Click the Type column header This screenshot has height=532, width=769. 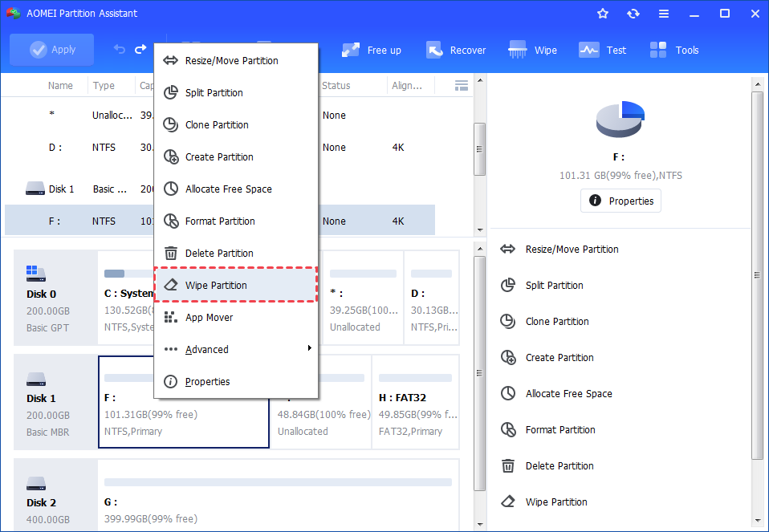(104, 86)
